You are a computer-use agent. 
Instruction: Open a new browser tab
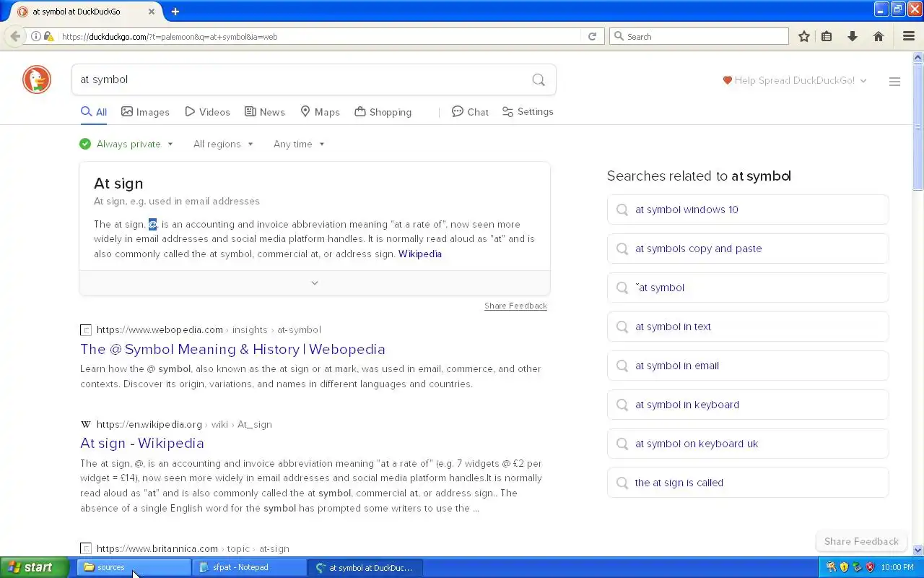[x=175, y=12]
